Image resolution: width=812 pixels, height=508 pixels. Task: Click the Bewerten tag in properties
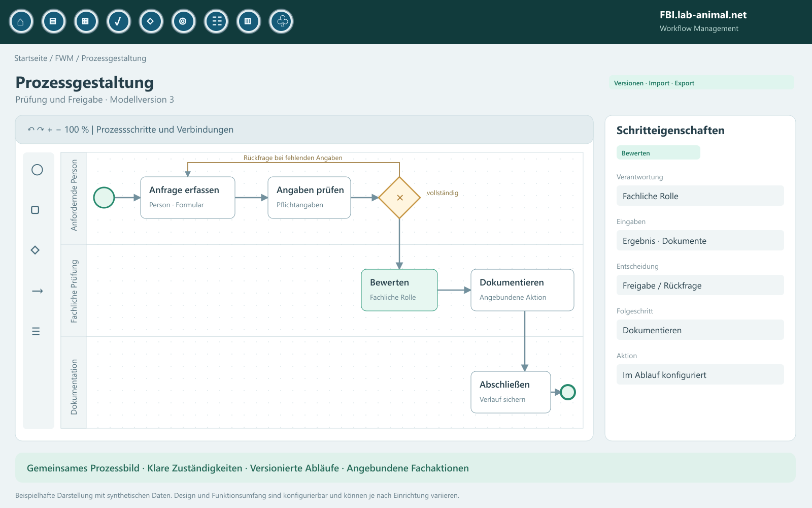click(x=658, y=153)
